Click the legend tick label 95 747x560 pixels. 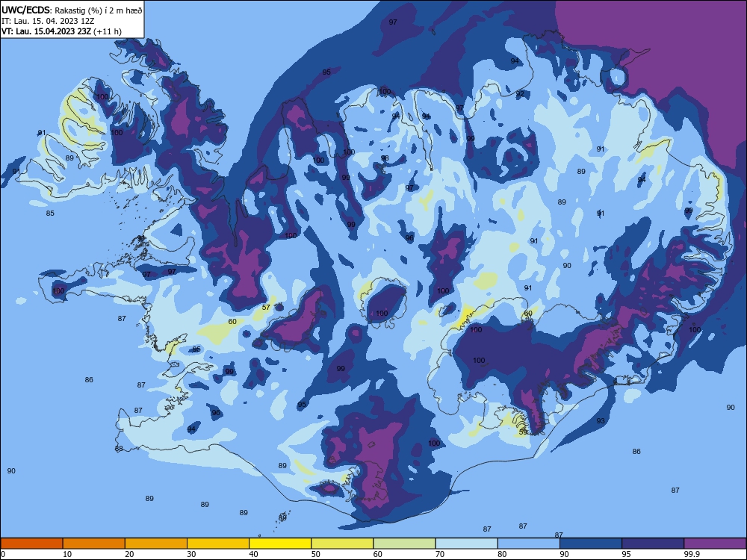(626, 554)
